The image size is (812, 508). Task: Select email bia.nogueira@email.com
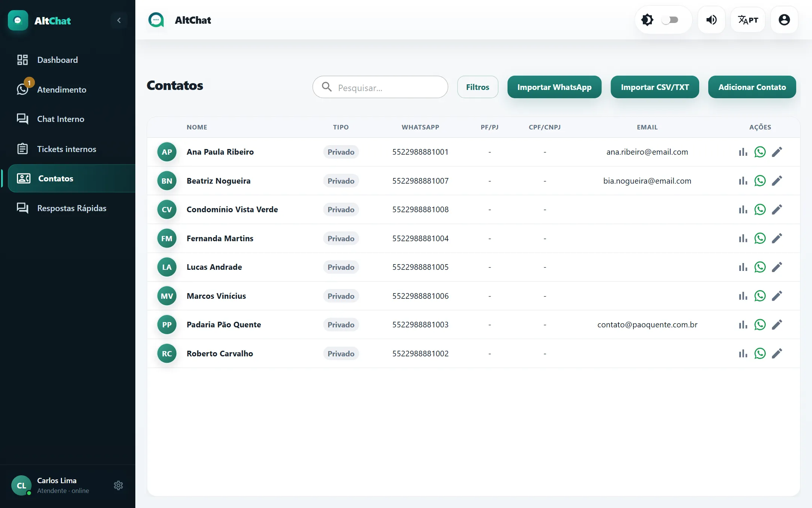click(x=647, y=181)
